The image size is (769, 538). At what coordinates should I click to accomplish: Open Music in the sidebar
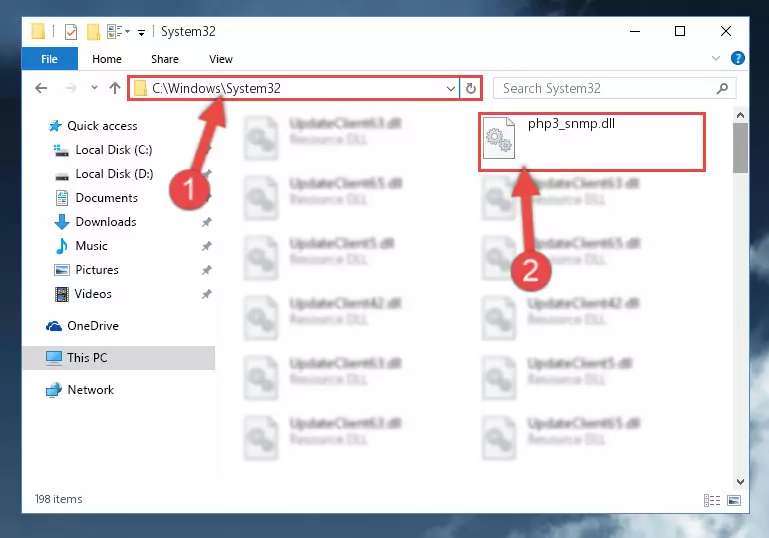tap(91, 246)
